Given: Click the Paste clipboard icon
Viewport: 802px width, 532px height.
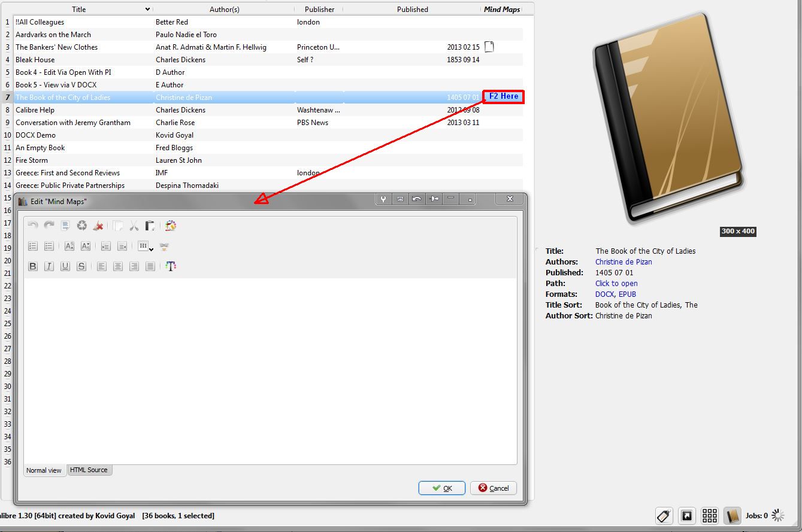Looking at the screenshot, I should pos(150,226).
